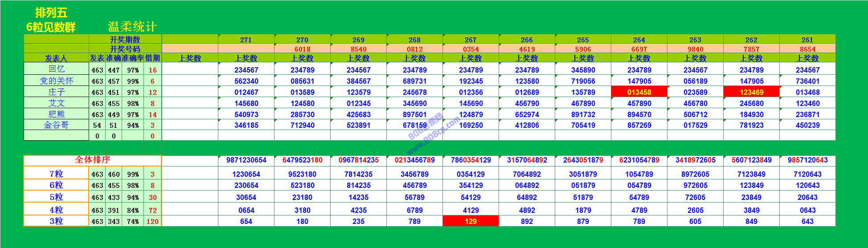
Task: Select the 庄子 author name
Action: tap(56, 92)
